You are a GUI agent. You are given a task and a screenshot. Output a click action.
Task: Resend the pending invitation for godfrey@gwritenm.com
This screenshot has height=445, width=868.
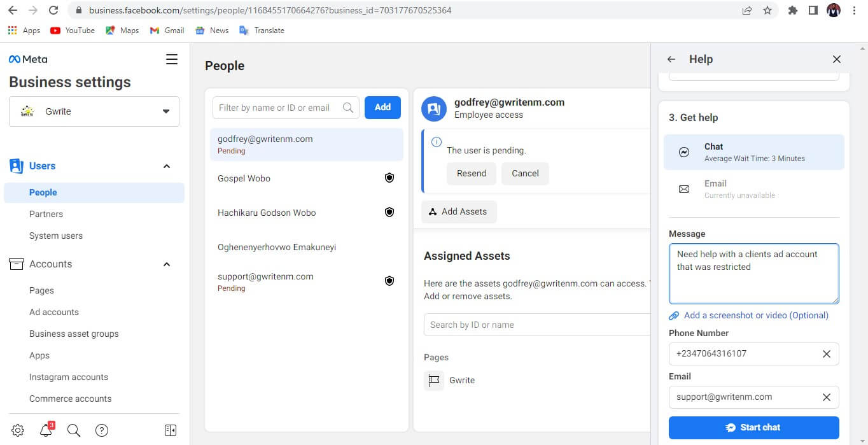pyautogui.click(x=471, y=173)
